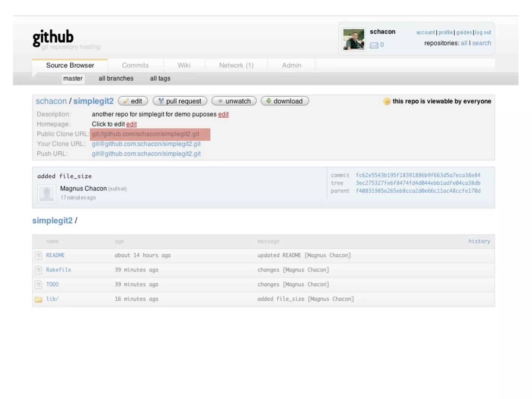Click Magnus Chacon's author avatar
532x399 pixels.
pos(47,194)
